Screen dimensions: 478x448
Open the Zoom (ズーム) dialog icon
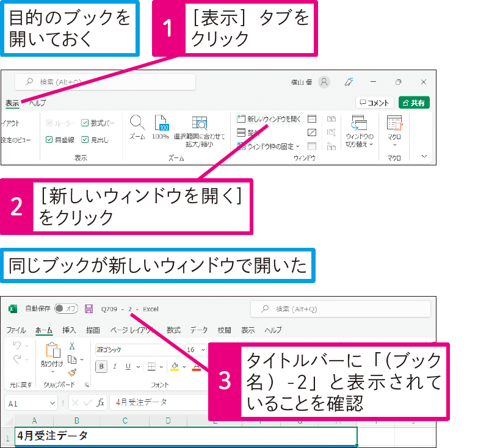pyautogui.click(x=137, y=123)
